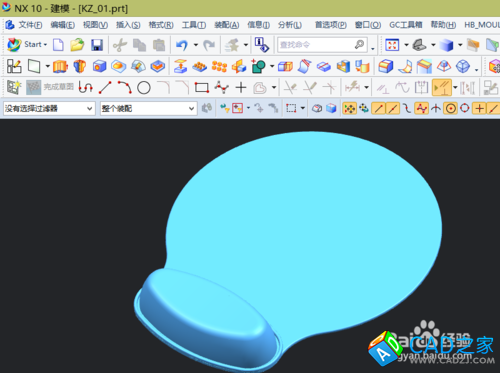The width and height of the screenshot is (500, 373).
Task: Select the Extrude tool icon
Action: [x=60, y=66]
